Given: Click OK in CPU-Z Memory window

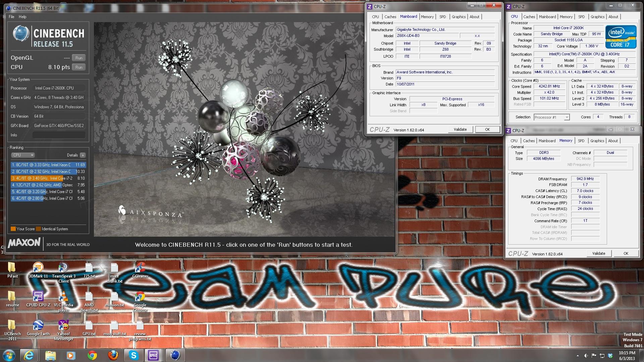Looking at the screenshot, I should pos(626,253).
